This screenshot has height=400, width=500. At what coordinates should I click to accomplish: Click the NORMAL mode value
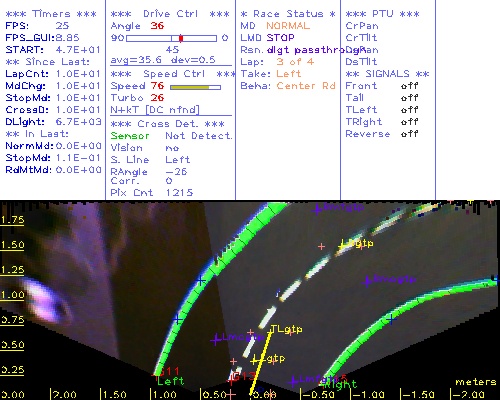[x=288, y=26]
